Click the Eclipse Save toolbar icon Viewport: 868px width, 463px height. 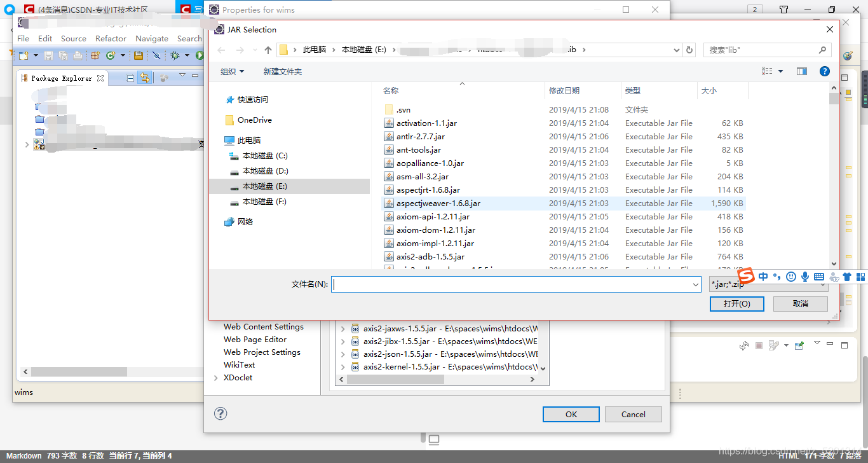49,56
